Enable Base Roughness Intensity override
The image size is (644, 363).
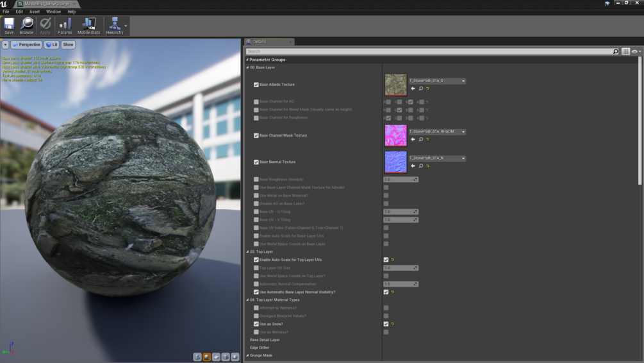(256, 179)
